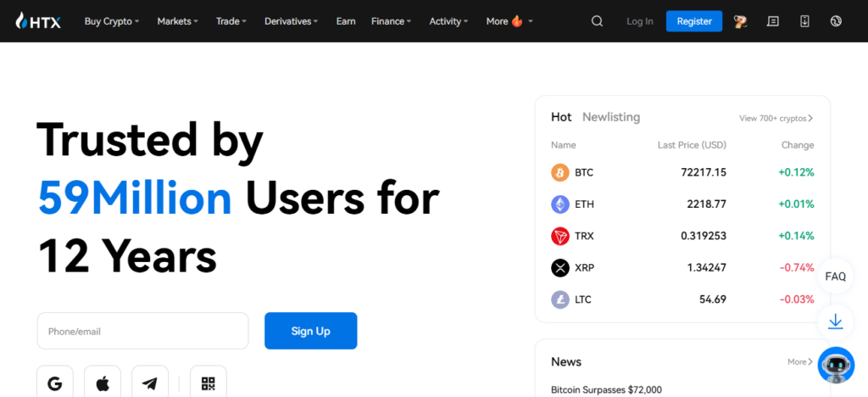This screenshot has width=868, height=397.
Task: Expand the Activity dropdown
Action: (x=449, y=21)
